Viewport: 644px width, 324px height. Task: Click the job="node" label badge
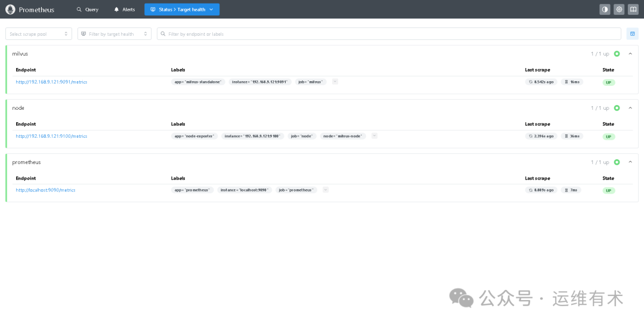pyautogui.click(x=302, y=136)
